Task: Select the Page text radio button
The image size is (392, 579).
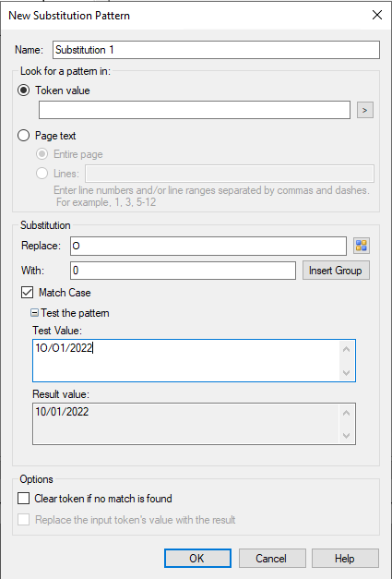Action: (x=24, y=136)
